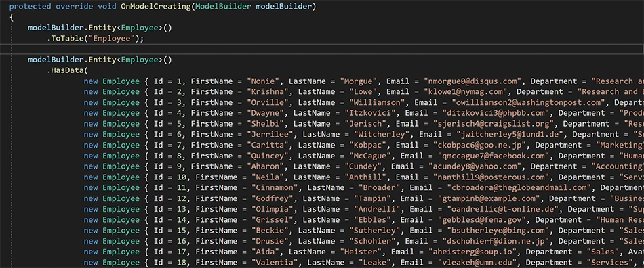
Task: Click the department "Marketing" in Id 7 row
Action: pos(619,145)
